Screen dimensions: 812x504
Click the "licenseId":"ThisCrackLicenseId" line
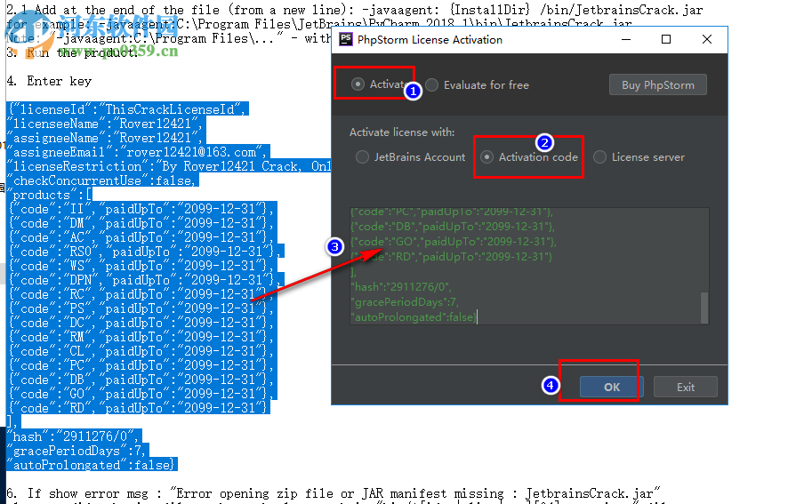tap(127, 109)
